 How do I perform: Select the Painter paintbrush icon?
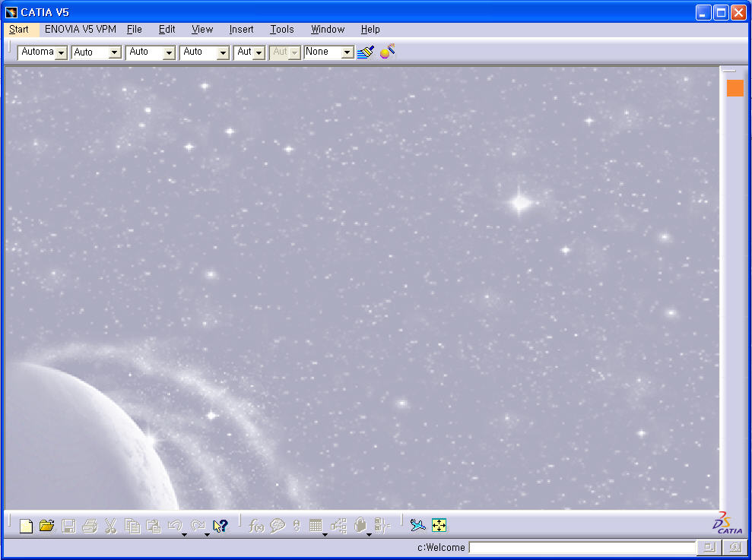(366, 52)
